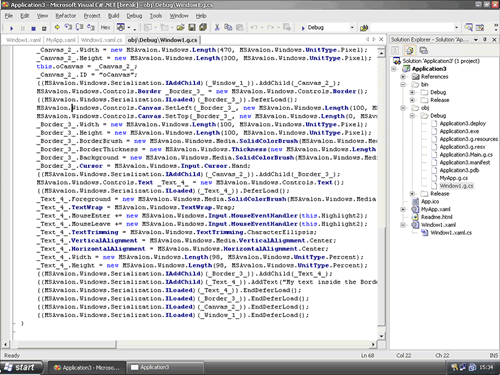This screenshot has width=500, height=375.
Task: Click the Stop Debugging square icon
Action: point(33,28)
